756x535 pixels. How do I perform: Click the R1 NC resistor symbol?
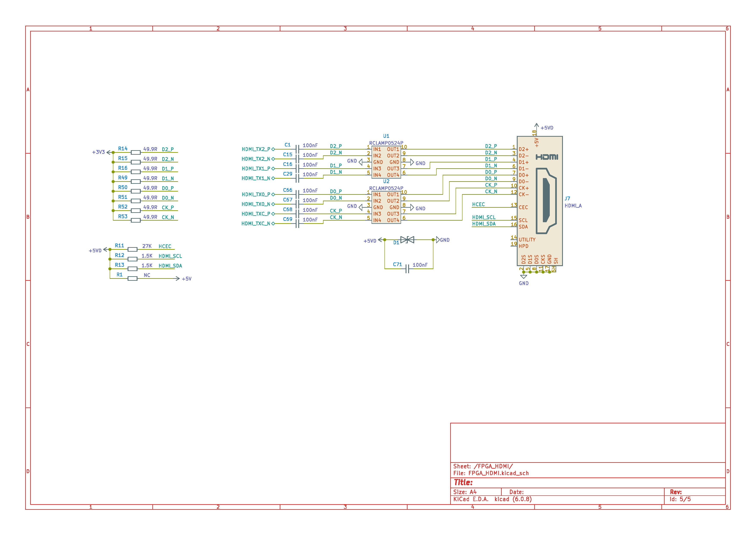tap(132, 278)
